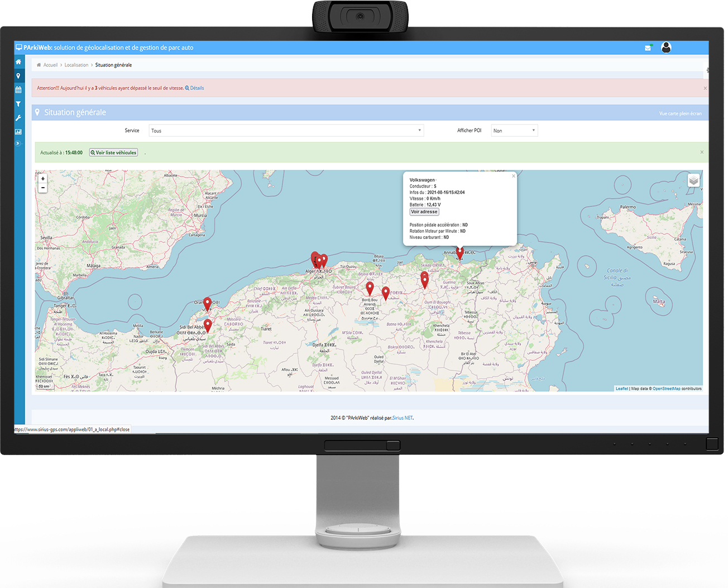Expand the sidebar with the arrow toggle
This screenshot has height=588, width=728.
tap(18, 144)
